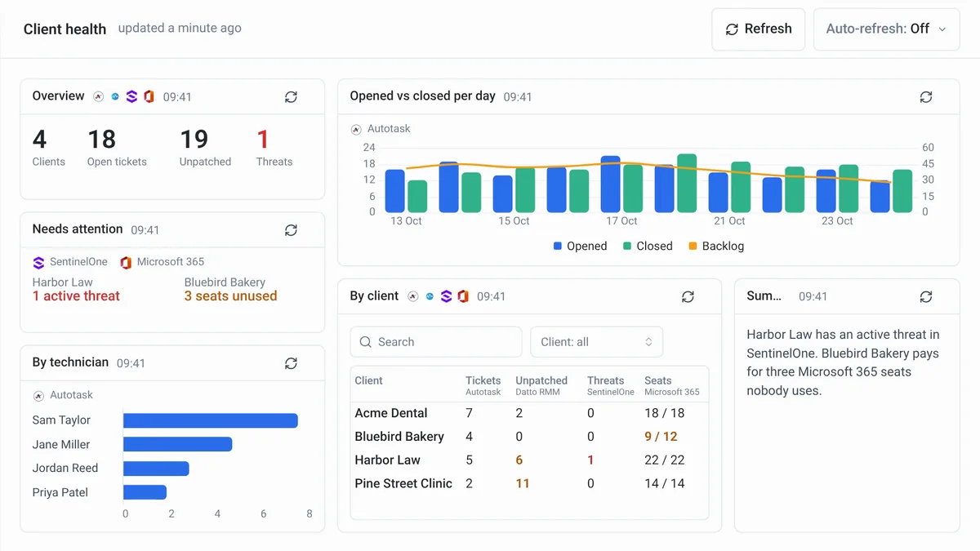Screen dimensions: 980x551
Task: Click the '1 active threat' alert
Action: [x=76, y=296]
